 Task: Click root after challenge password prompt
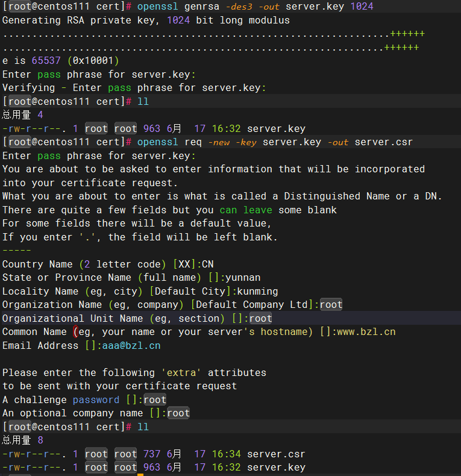click(154, 399)
